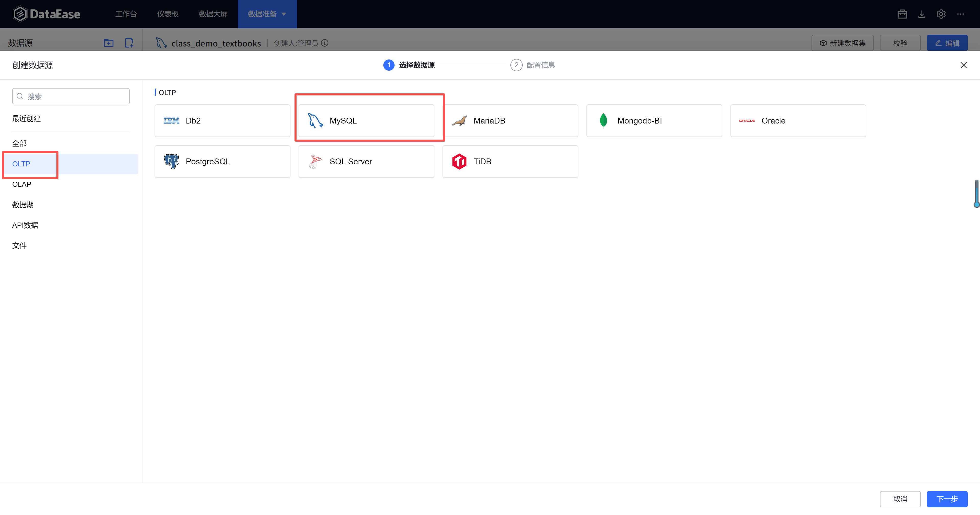Image resolution: width=980 pixels, height=515 pixels.
Task: Open the more options ellipsis menu
Action: [x=961, y=14]
